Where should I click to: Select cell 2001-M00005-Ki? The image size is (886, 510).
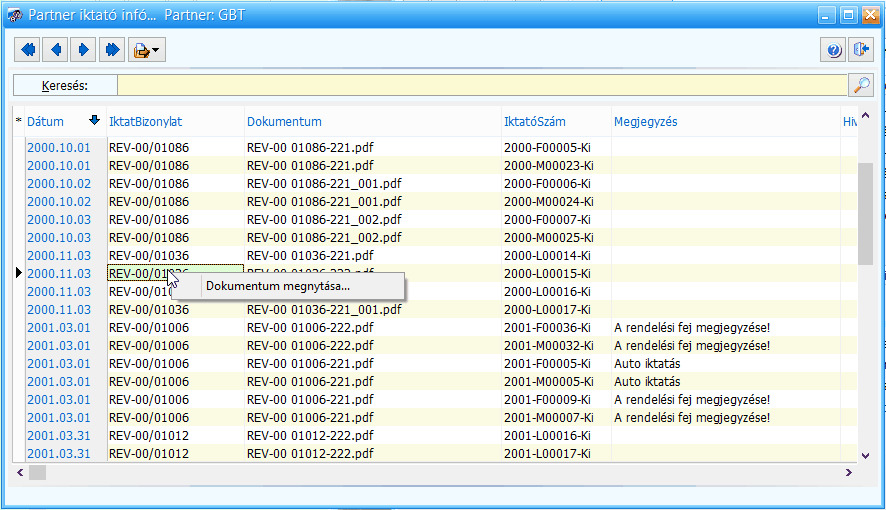coord(549,382)
